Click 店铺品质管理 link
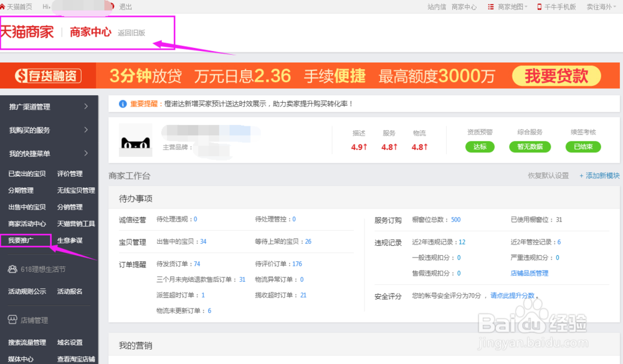 click(529, 273)
